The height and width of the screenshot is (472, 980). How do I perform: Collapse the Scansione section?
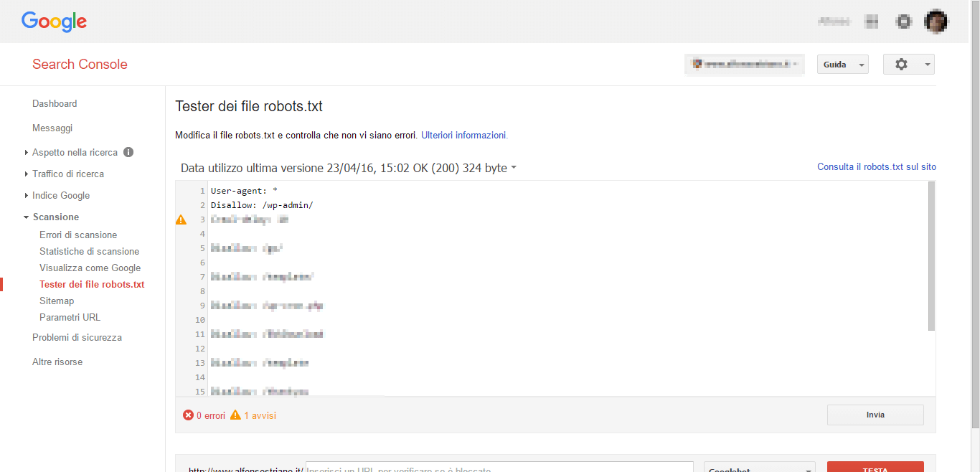click(27, 217)
